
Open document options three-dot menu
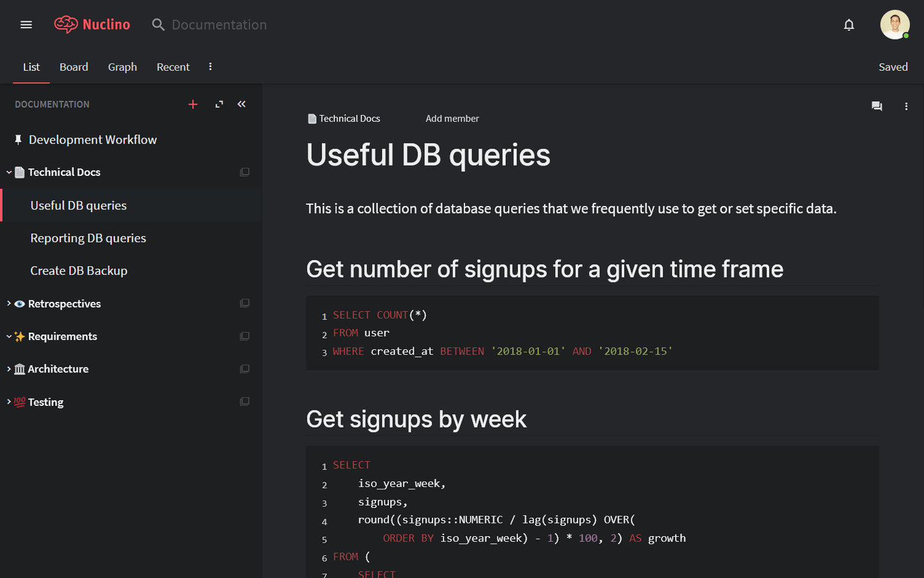tap(906, 107)
